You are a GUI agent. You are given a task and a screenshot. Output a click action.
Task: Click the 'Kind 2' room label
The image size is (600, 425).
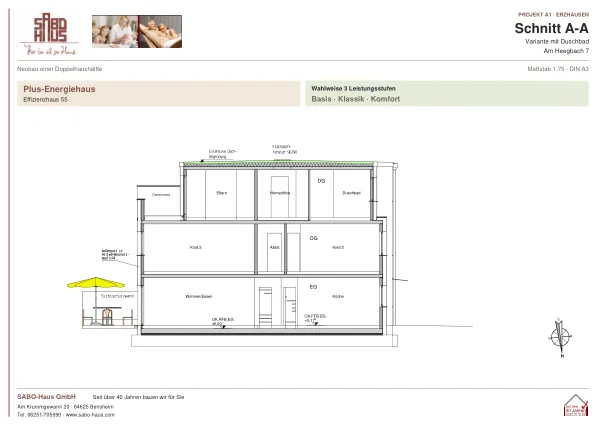[x=196, y=248]
